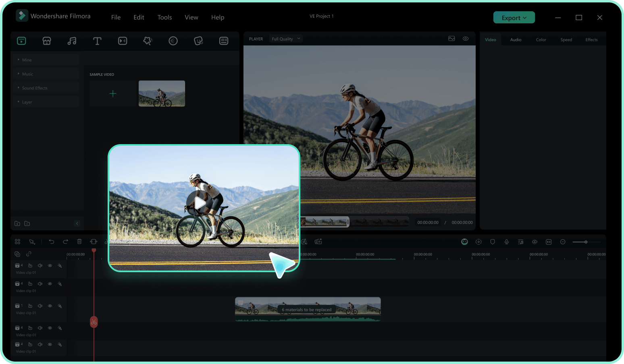624x364 pixels.
Task: Expand the Sound Effects category
Action: (x=46, y=88)
